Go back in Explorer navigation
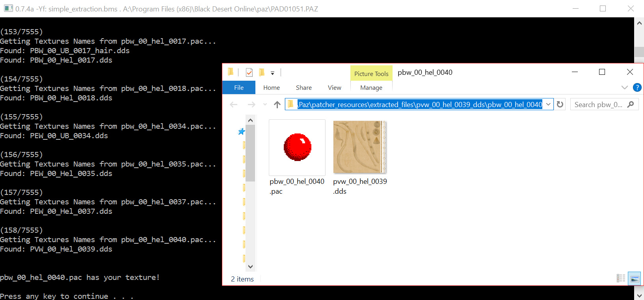This screenshot has height=300, width=644. tap(234, 104)
